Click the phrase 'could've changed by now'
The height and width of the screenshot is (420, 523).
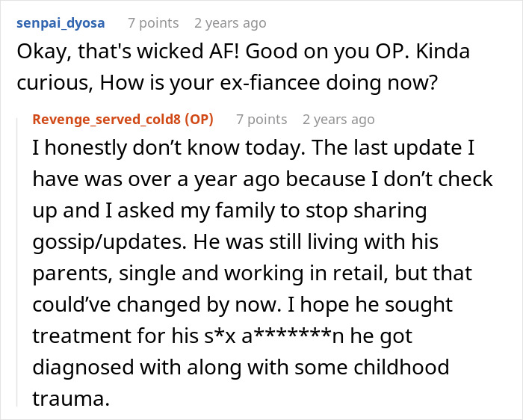156,304
